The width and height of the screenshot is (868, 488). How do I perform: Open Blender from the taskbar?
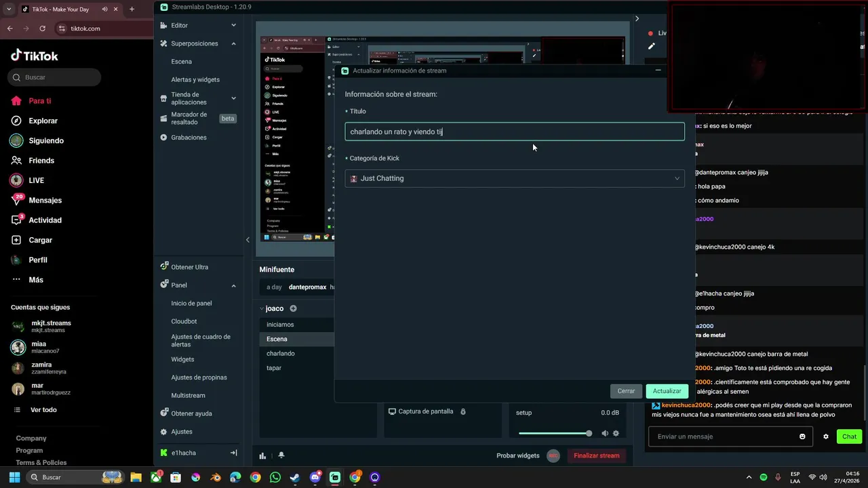[216, 477]
